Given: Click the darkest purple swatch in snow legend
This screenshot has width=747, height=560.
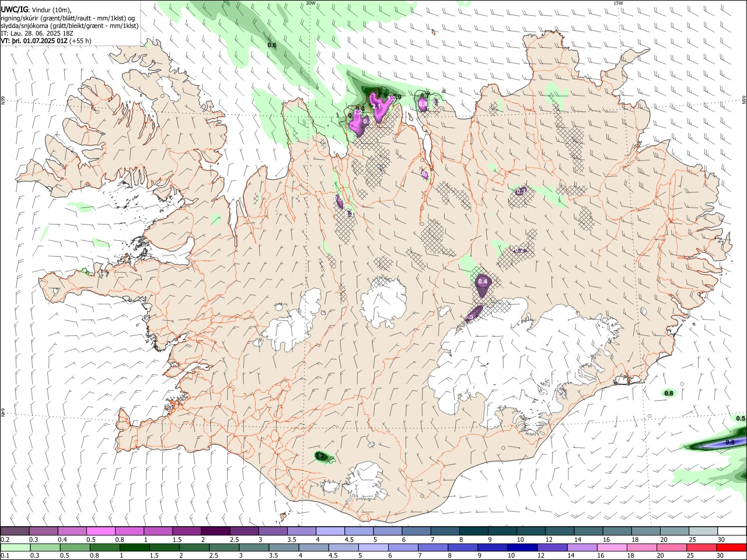Looking at the screenshot, I should click(x=214, y=531).
